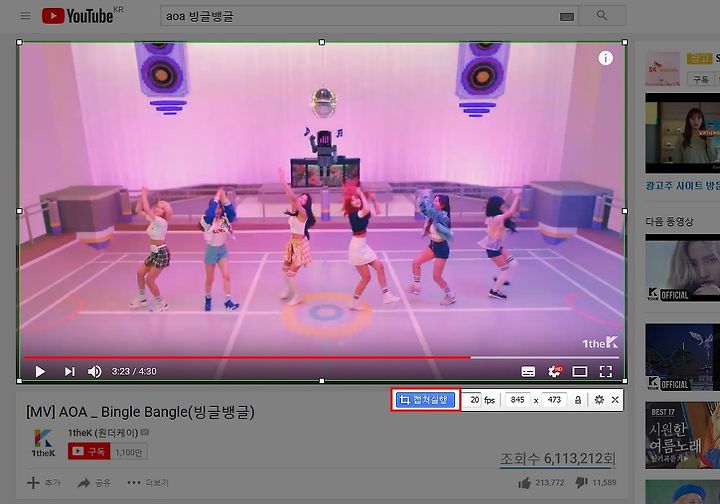The width and height of the screenshot is (720, 504).
Task: Click the sidebar ad 구독 button
Action: [701, 79]
